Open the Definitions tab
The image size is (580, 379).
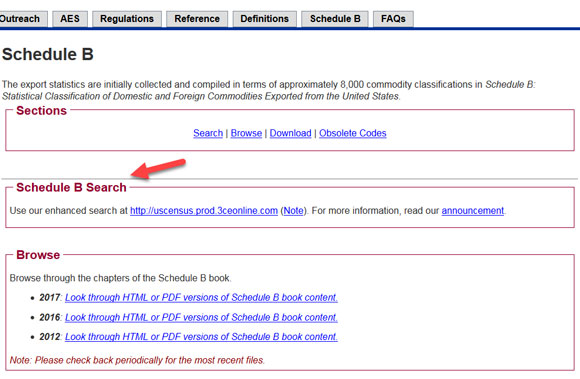(264, 19)
